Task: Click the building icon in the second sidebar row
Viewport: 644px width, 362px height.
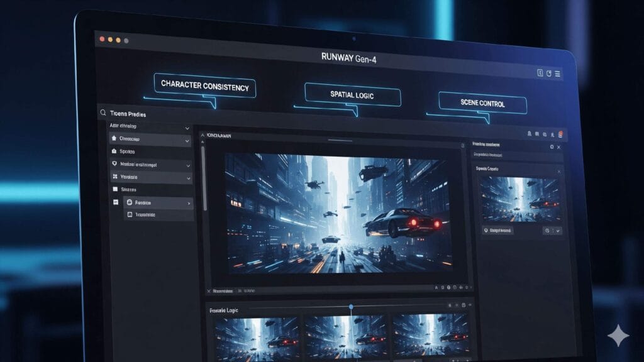Action: coord(114,151)
